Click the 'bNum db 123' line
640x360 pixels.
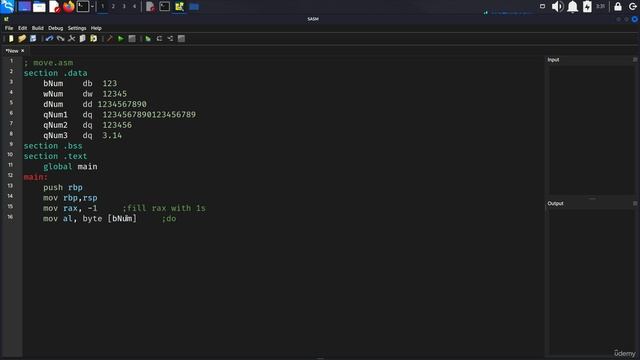coord(80,83)
